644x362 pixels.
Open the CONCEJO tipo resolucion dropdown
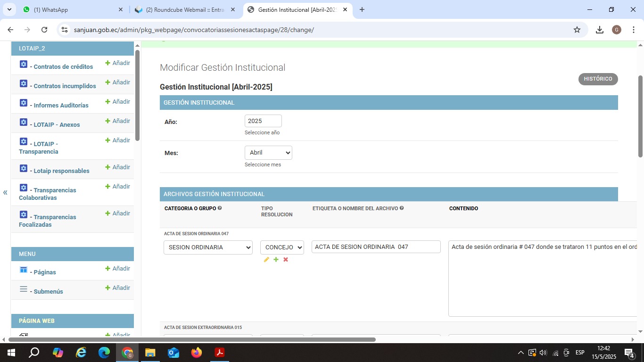[x=282, y=247]
